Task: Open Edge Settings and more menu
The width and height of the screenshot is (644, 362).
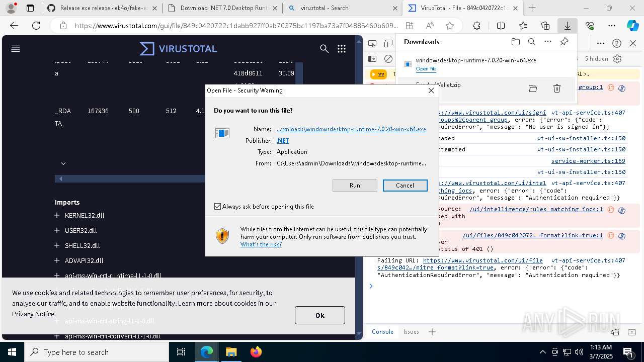Action: click(612, 26)
